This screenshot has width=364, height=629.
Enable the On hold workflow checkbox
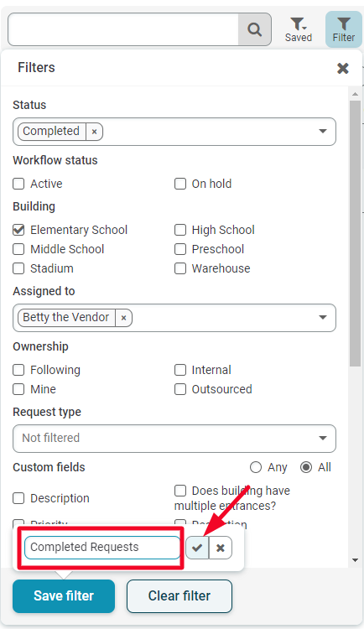tap(180, 184)
